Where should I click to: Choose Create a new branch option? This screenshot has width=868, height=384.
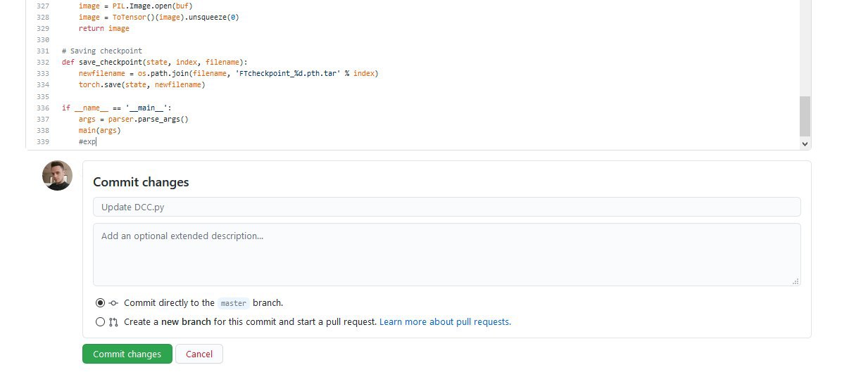(x=100, y=322)
